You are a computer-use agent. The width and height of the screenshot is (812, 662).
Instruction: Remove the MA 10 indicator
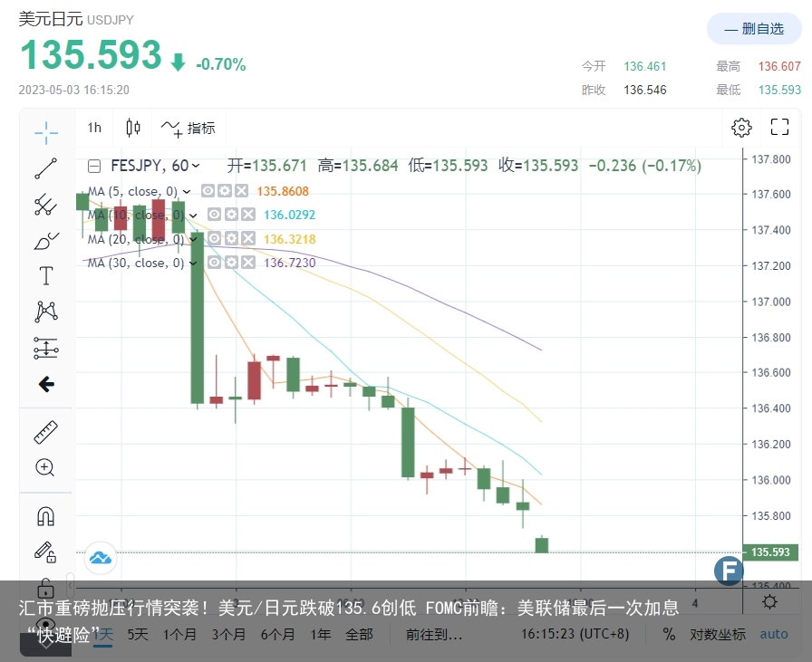click(x=248, y=215)
